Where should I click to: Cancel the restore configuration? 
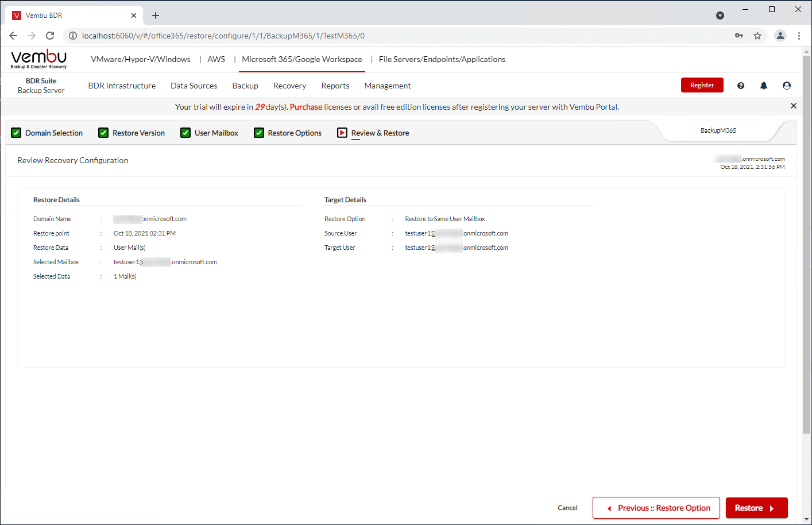click(x=567, y=508)
